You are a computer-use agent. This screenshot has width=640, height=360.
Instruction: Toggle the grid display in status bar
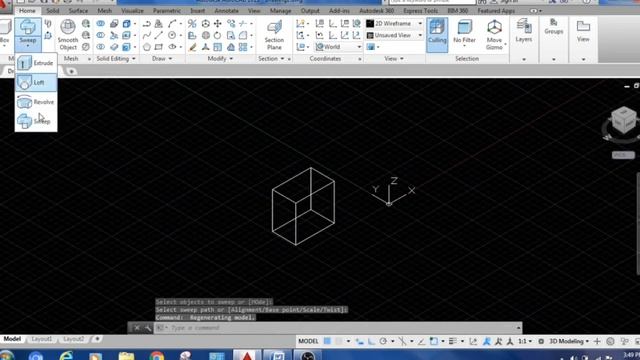(x=327, y=341)
